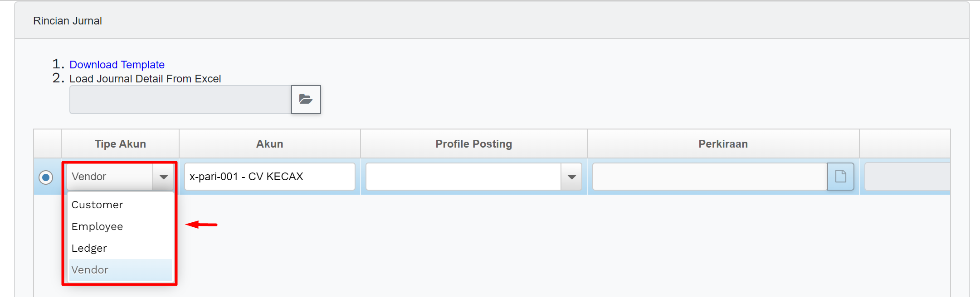Click the disabled field right of Perkiraan
980x297 pixels.
click(x=907, y=177)
